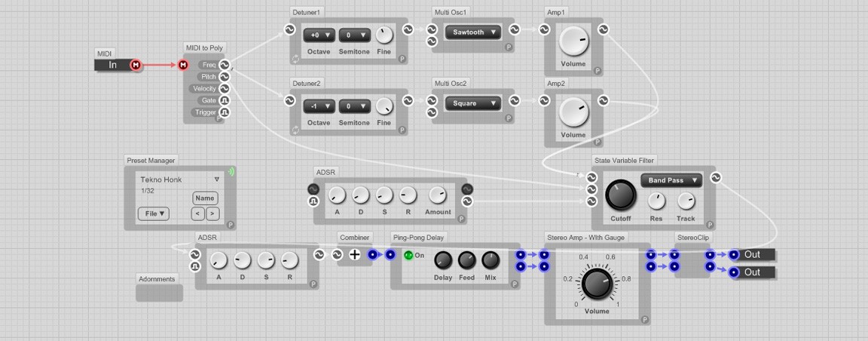Click the P icon on State Variable Filter
This screenshot has height=341, width=868.
tap(709, 224)
